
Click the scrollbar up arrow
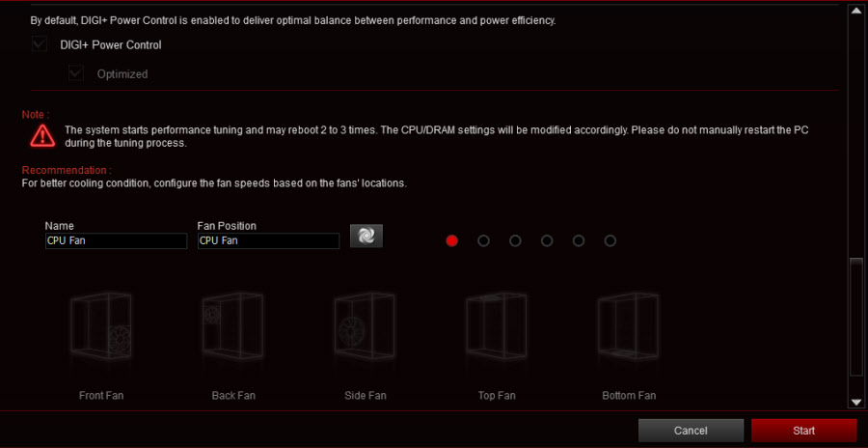(855, 13)
